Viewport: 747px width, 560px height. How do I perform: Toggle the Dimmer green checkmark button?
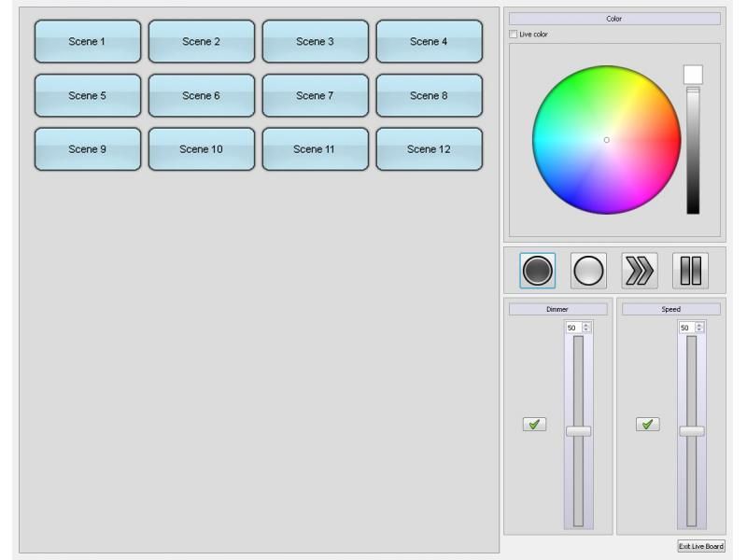pos(534,424)
